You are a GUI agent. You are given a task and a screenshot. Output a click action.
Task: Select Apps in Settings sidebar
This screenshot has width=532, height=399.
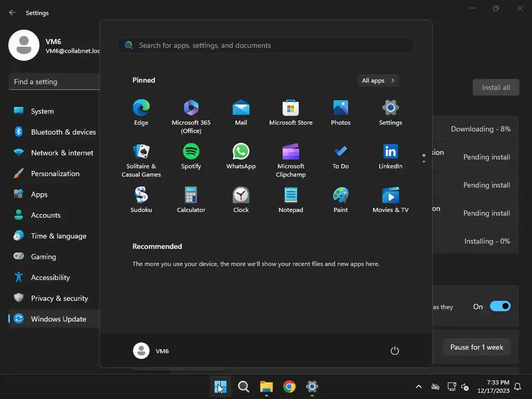tap(54, 194)
